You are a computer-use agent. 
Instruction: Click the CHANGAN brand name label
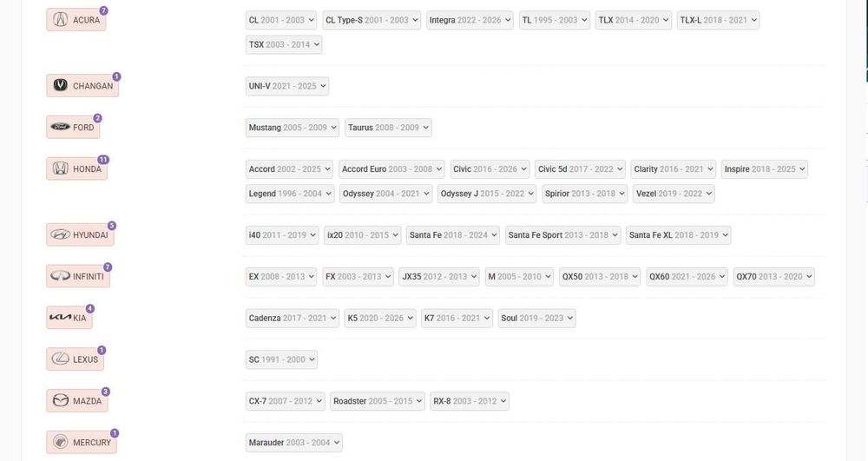(93, 86)
